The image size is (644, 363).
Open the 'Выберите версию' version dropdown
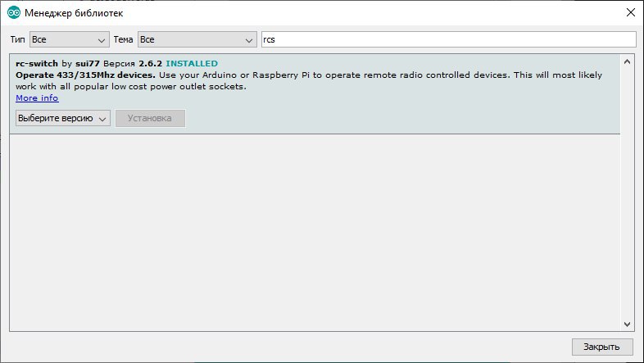tap(63, 118)
